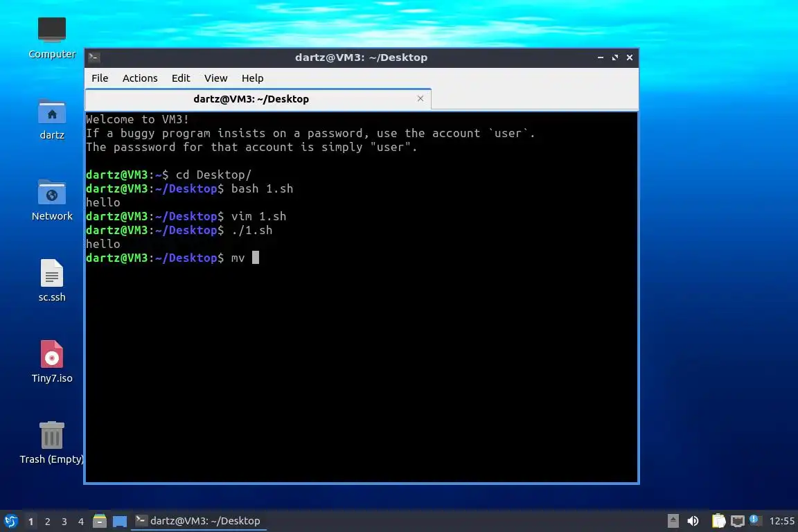Screen dimensions: 798x532
Task: Switch to workspace 2
Action: [47, 522]
